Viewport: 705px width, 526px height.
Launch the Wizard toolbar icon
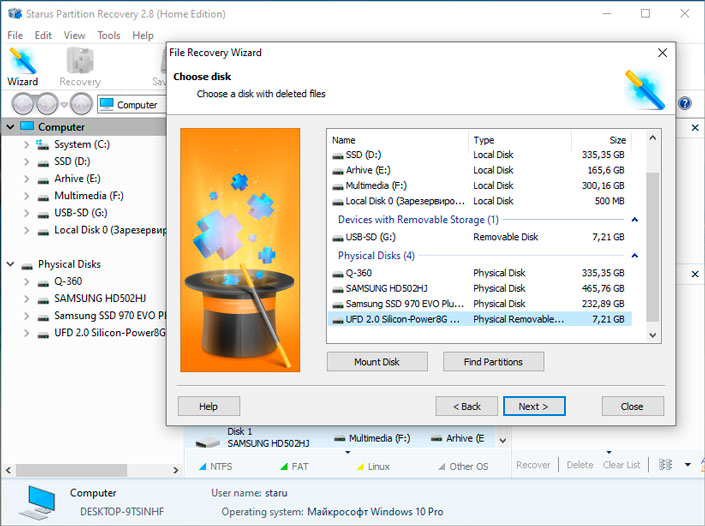22,61
